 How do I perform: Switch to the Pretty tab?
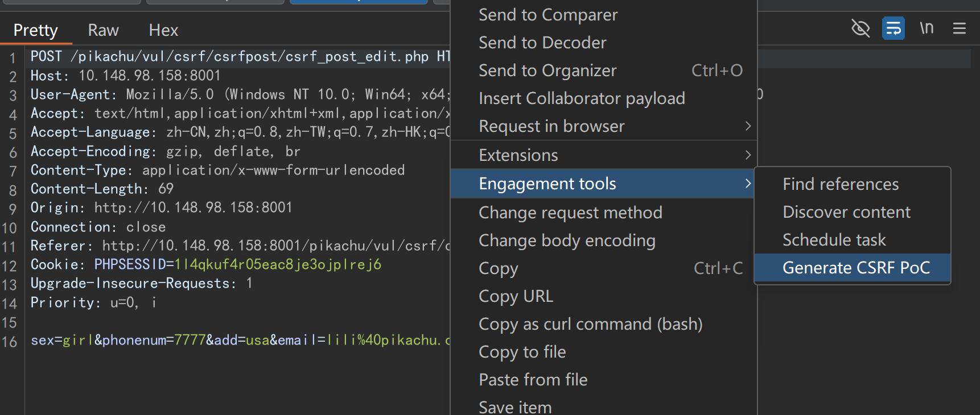click(x=35, y=30)
